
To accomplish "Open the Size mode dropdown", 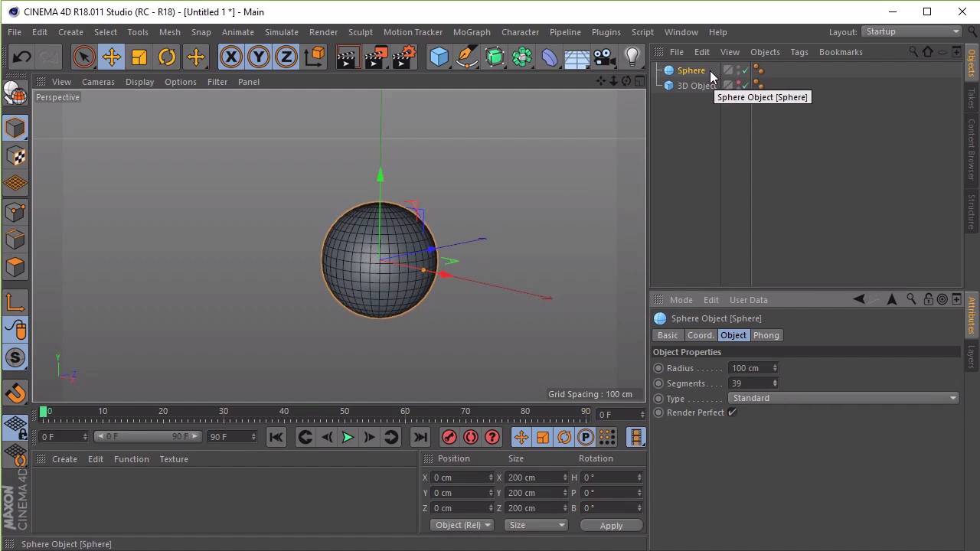I will coord(536,525).
